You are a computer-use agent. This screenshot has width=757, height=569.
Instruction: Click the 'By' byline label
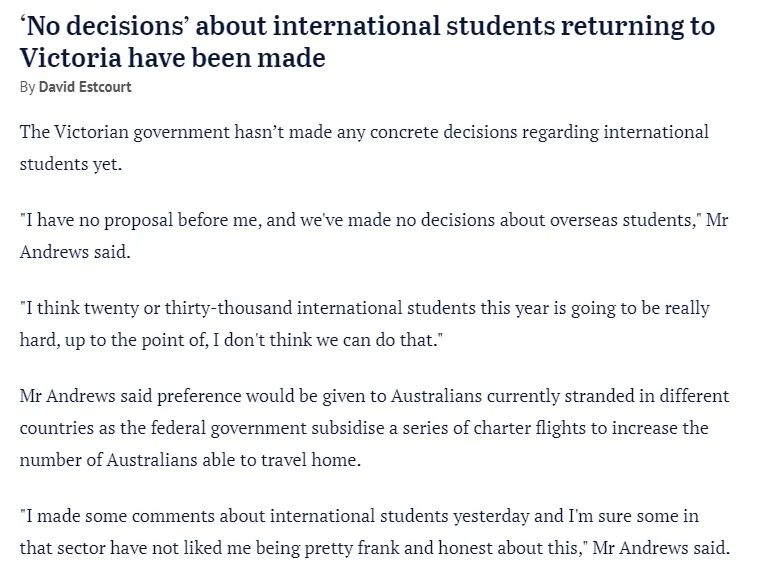click(27, 87)
